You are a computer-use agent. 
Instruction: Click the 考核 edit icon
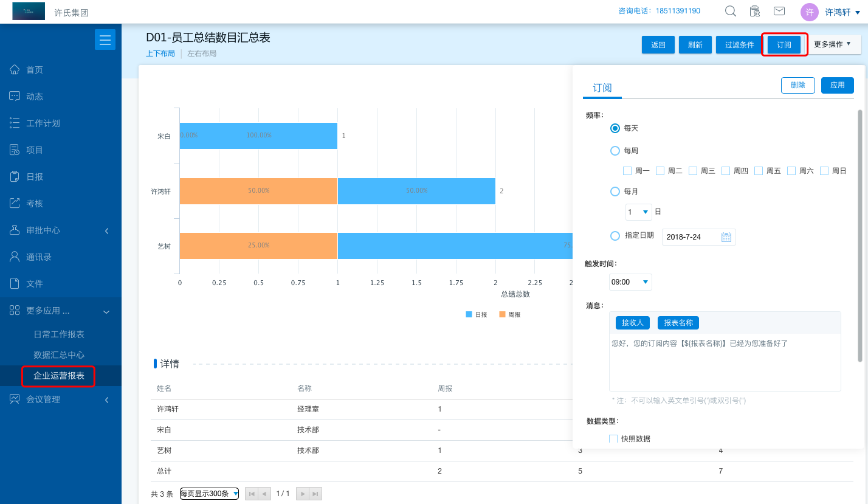coord(15,203)
